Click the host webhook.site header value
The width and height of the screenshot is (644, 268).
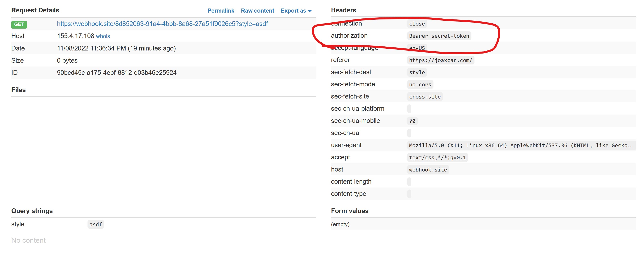tap(428, 170)
